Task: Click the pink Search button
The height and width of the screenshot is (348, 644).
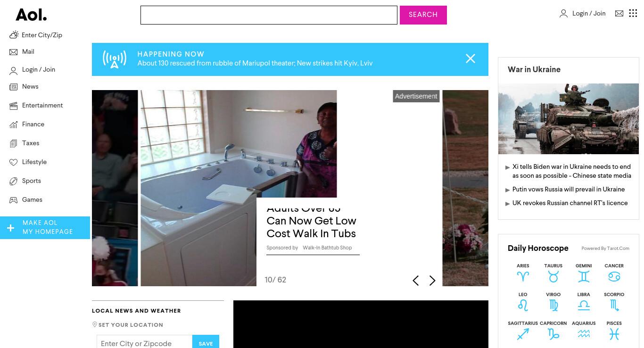Action: tap(423, 15)
